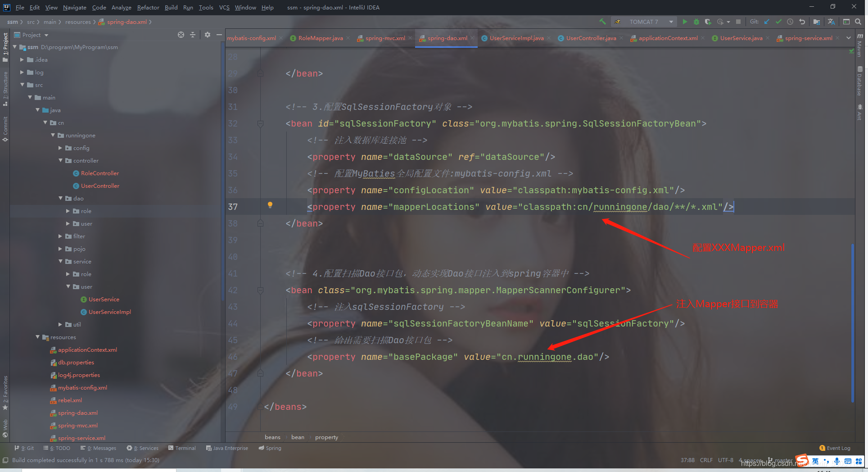Open the Java Enterprise tool window
Viewport: 868px width, 472px height.
coord(227,448)
